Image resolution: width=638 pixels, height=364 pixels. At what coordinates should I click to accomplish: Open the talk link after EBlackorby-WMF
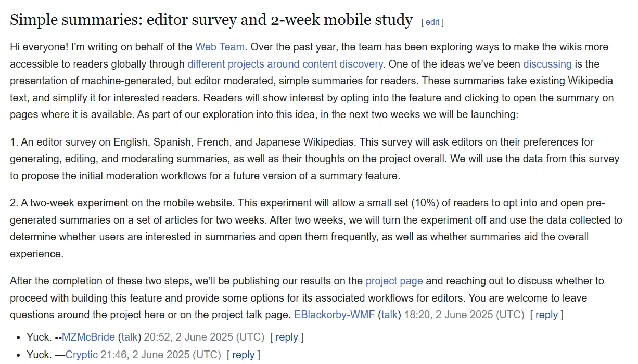[x=389, y=315]
